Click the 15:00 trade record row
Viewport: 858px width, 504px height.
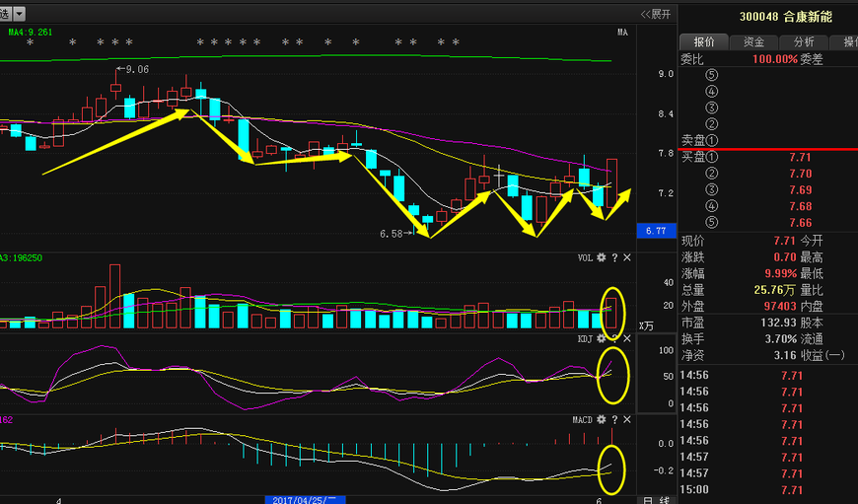pyautogui.click(x=768, y=489)
